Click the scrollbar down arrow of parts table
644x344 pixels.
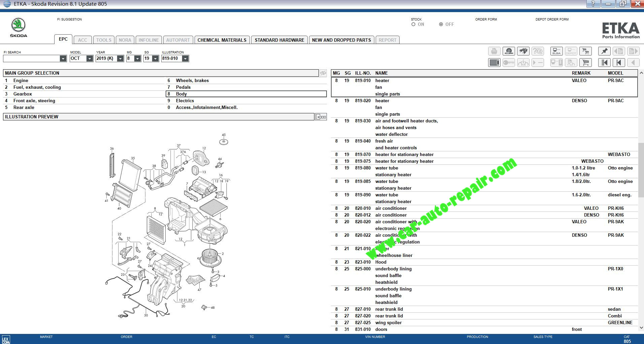(x=641, y=328)
